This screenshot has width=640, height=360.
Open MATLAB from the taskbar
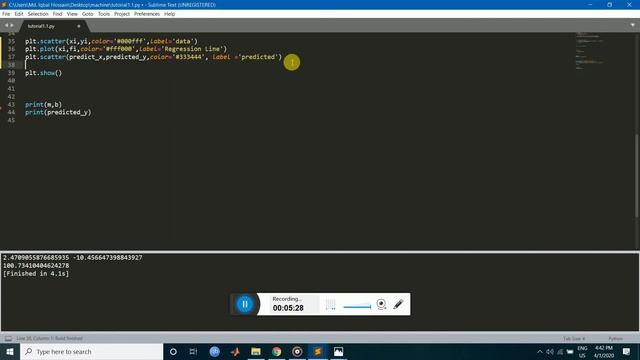tap(236, 351)
